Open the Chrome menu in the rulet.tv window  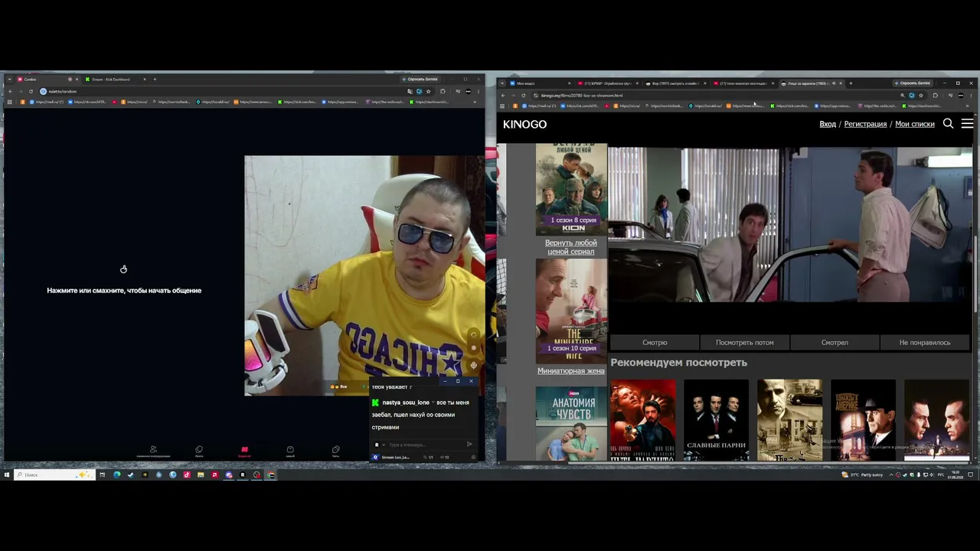[x=480, y=92]
